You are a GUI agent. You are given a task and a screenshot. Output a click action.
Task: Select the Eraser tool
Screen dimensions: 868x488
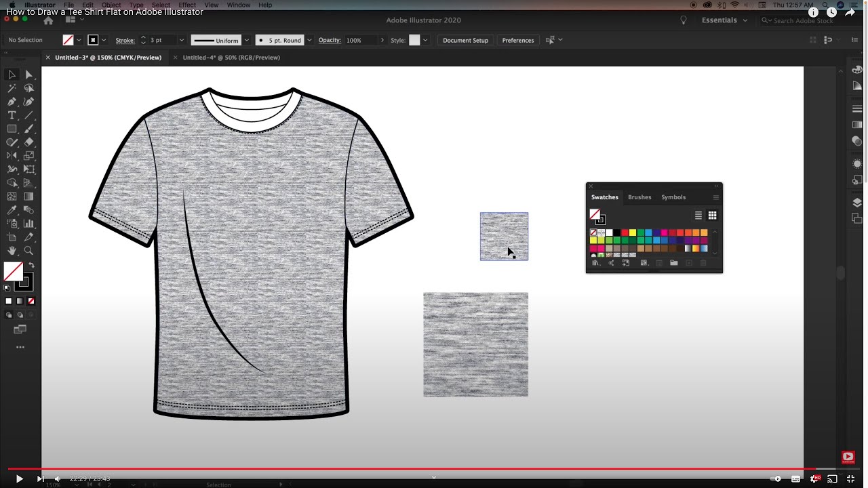pos(28,142)
